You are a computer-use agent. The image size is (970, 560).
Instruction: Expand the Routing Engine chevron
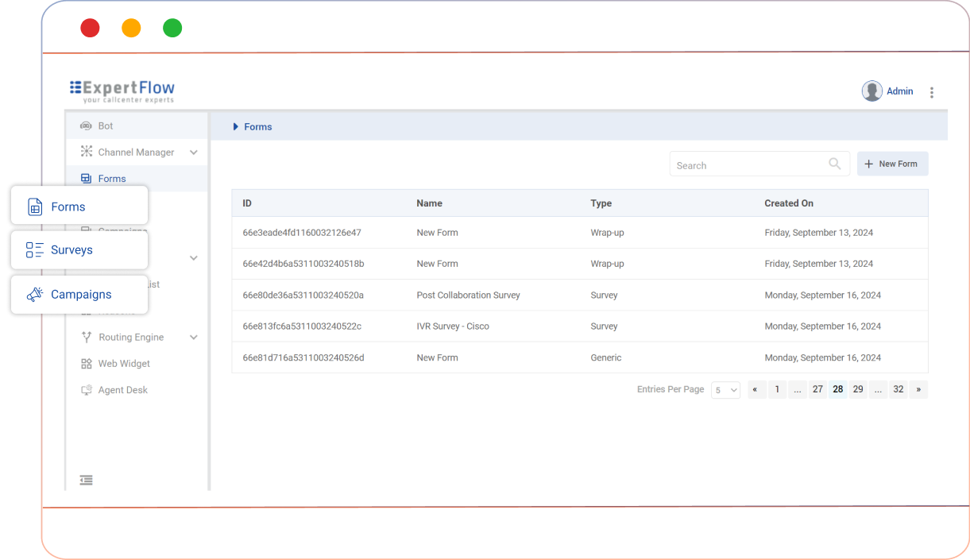[193, 338]
